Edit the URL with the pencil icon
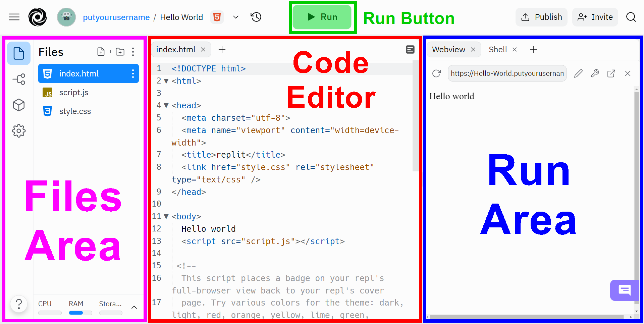644x324 pixels. tap(578, 73)
